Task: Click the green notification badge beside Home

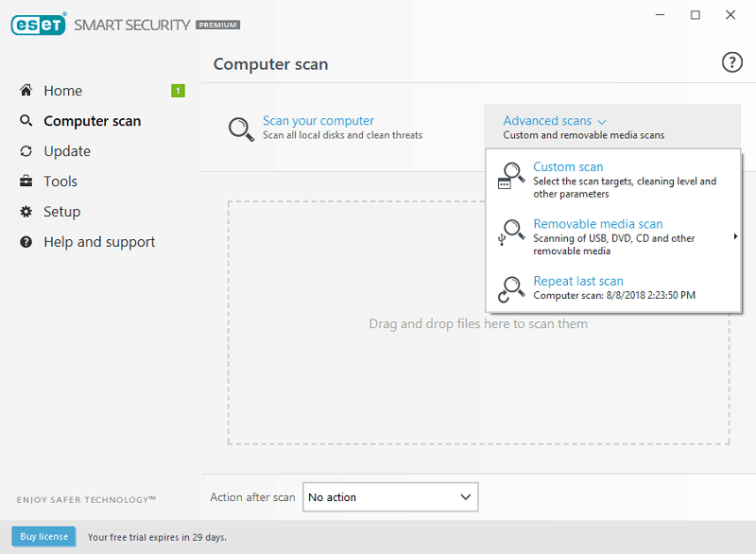Action: pos(178,91)
